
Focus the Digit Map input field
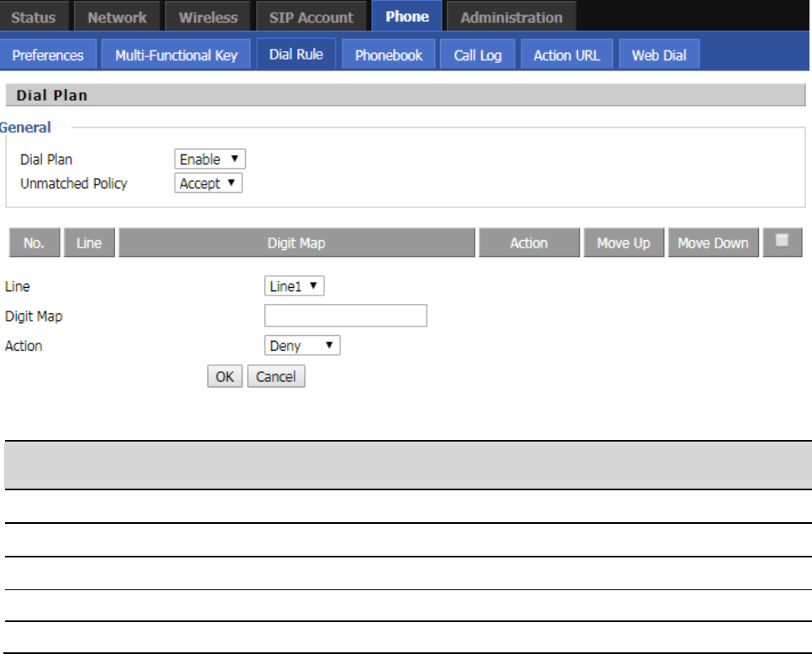(345, 316)
